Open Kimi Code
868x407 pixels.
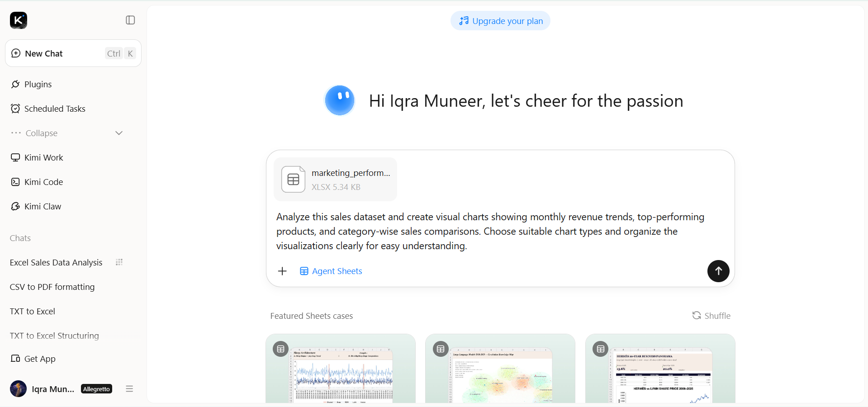coord(37,182)
